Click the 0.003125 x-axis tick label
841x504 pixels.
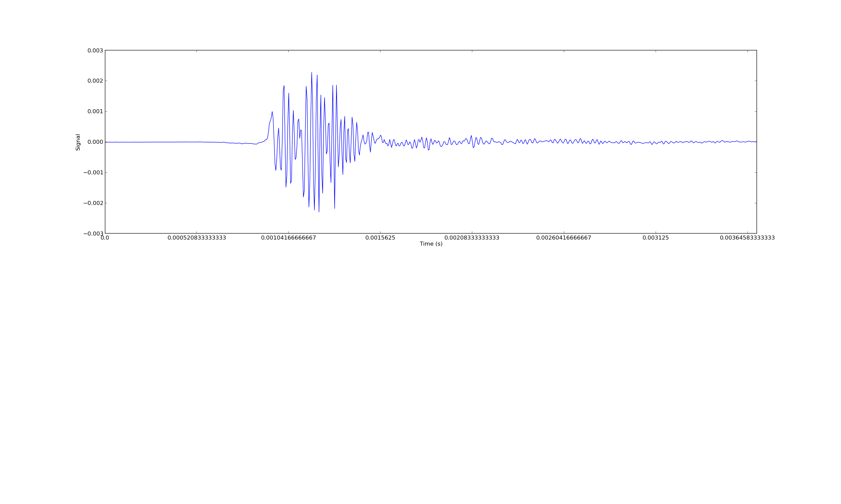pos(655,238)
